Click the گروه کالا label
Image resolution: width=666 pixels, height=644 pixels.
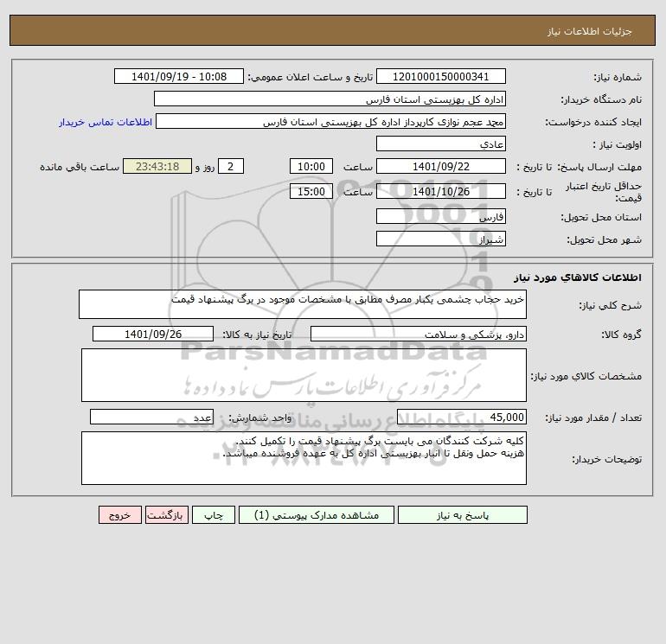(621, 335)
